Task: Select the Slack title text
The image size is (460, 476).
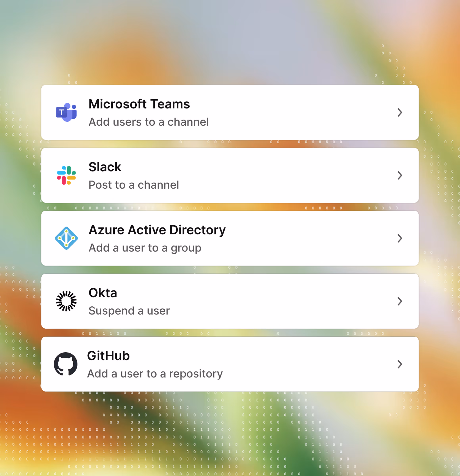Action: click(x=105, y=167)
